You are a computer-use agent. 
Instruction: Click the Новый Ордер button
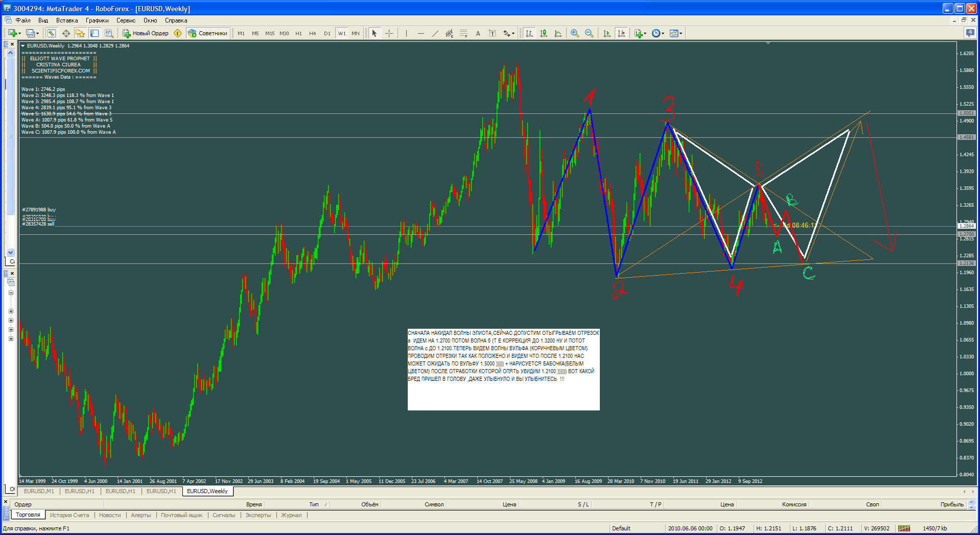pyautogui.click(x=146, y=33)
